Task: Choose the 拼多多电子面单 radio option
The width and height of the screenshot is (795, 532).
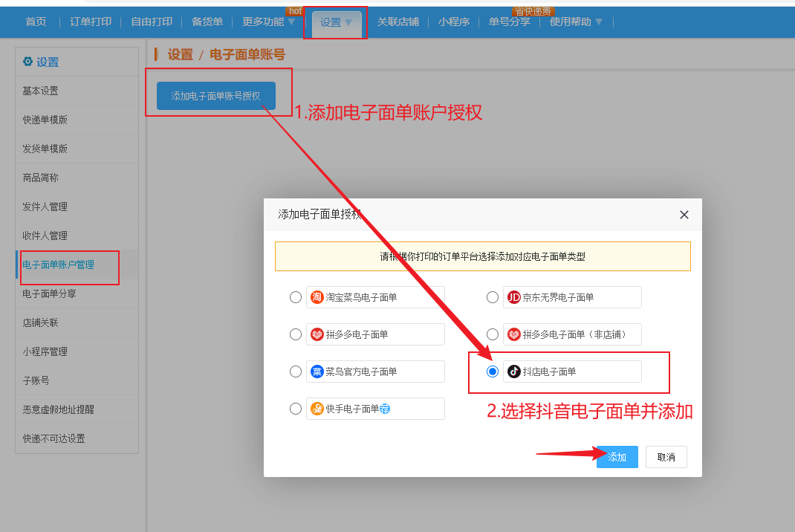Action: click(x=296, y=334)
